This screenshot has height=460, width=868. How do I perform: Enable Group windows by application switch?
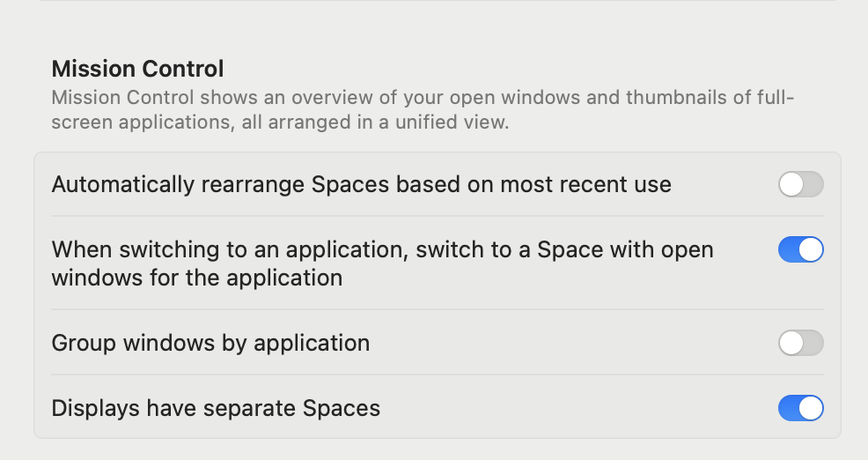point(800,343)
